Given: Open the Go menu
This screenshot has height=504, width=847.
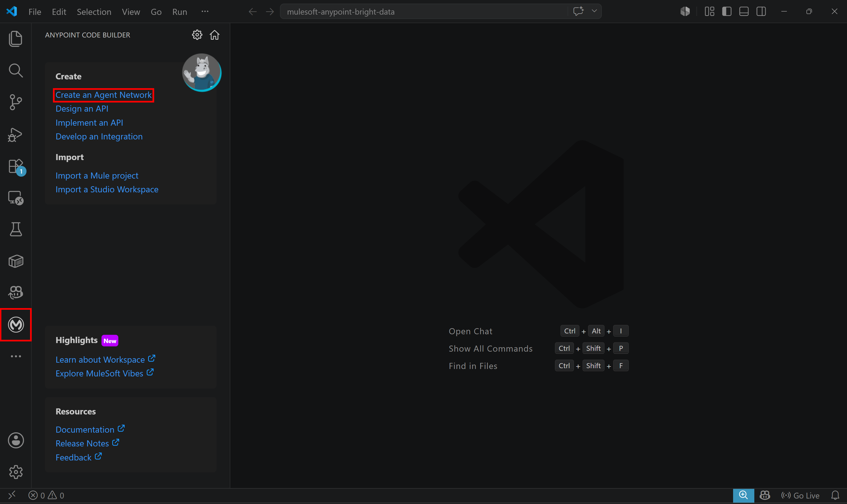Looking at the screenshot, I should (156, 12).
